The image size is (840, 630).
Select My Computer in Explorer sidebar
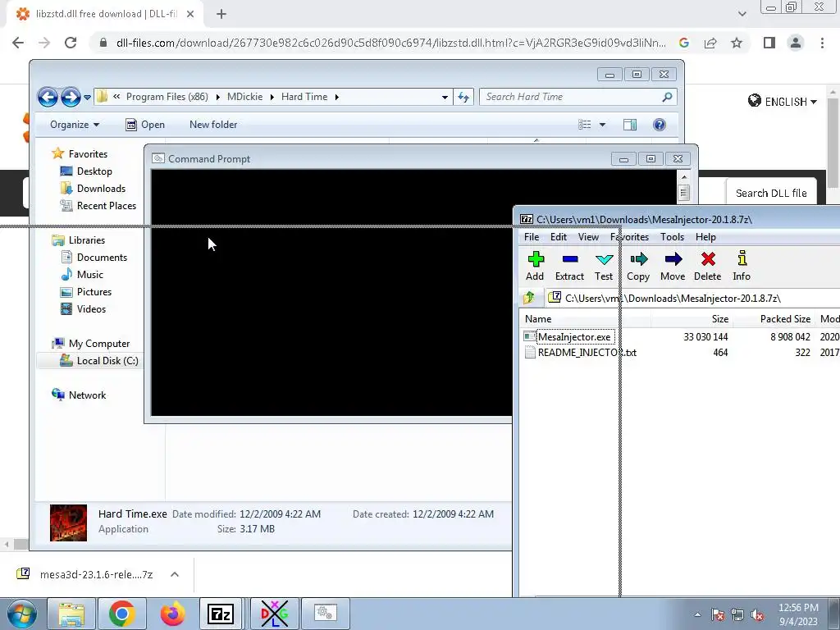(98, 344)
